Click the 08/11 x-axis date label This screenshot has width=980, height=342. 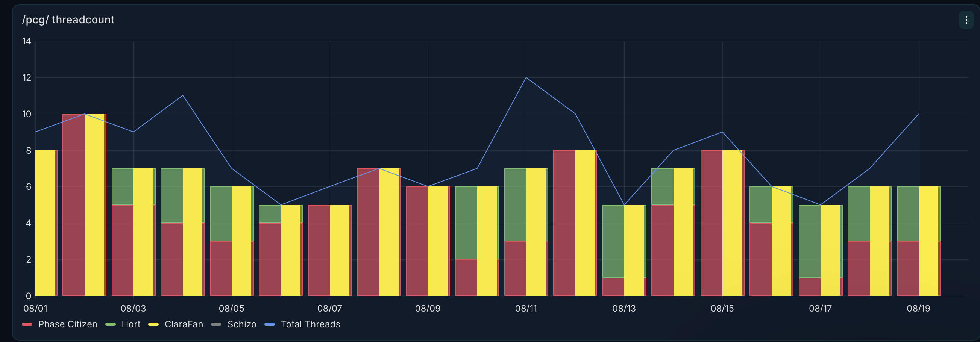526,308
